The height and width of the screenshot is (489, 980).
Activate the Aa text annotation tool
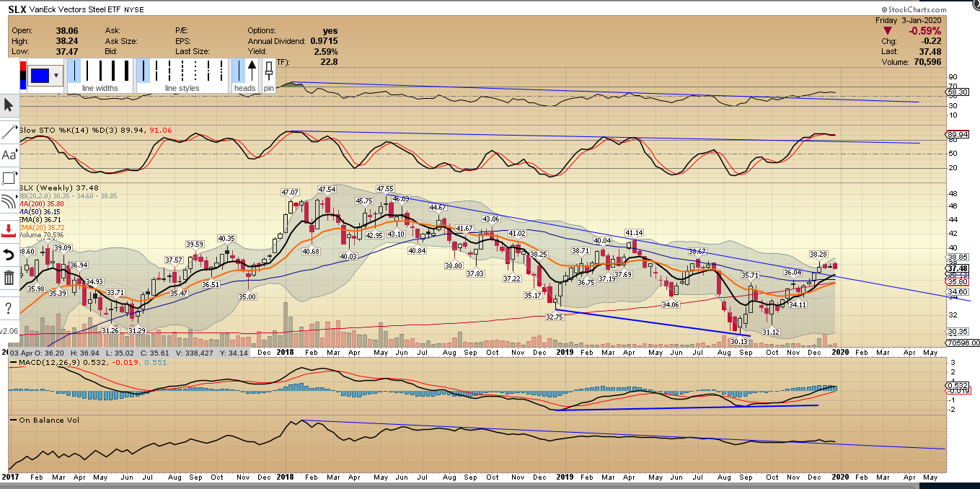9,155
